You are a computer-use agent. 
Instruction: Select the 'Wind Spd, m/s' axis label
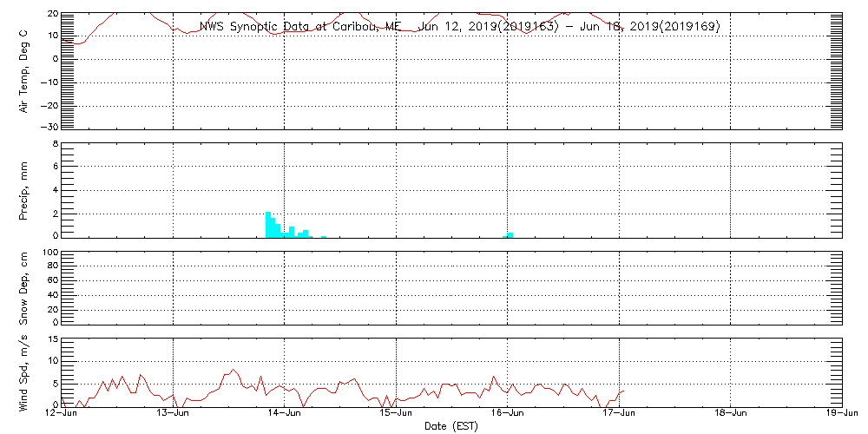pos(24,372)
